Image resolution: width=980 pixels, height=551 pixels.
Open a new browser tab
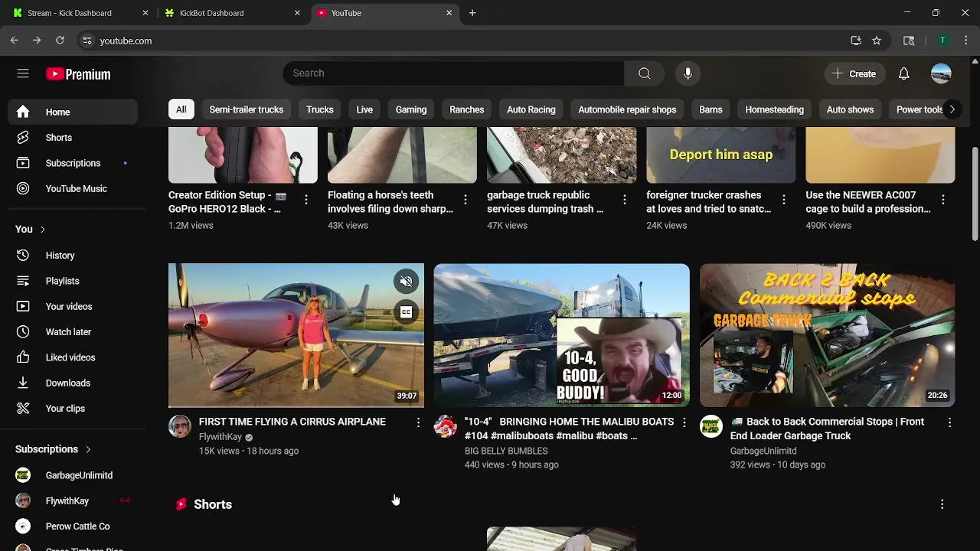point(472,13)
